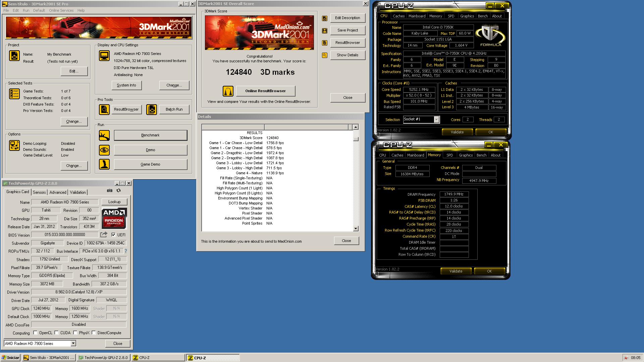This screenshot has height=362, width=644.
Task: Click the OC Formula logo in CPU-Z
Action: 490,36
